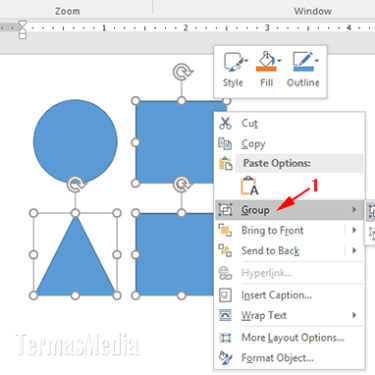Screen dimensions: 375x375
Task: Click the Copy pages icon
Action: pos(225,144)
